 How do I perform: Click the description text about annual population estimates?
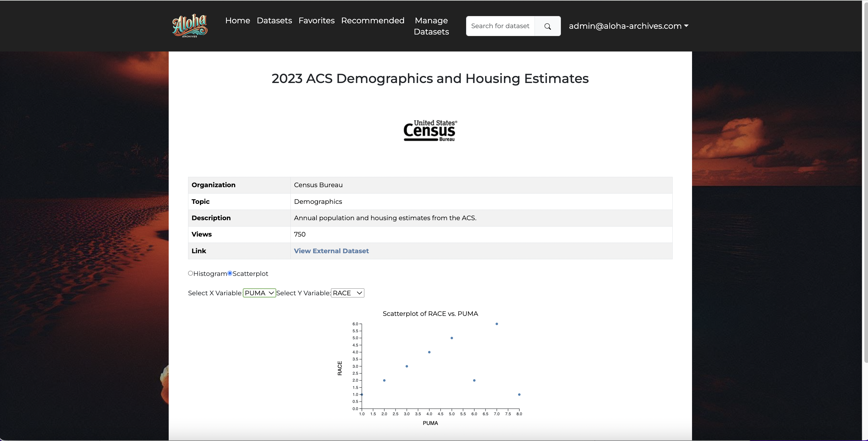(x=385, y=218)
